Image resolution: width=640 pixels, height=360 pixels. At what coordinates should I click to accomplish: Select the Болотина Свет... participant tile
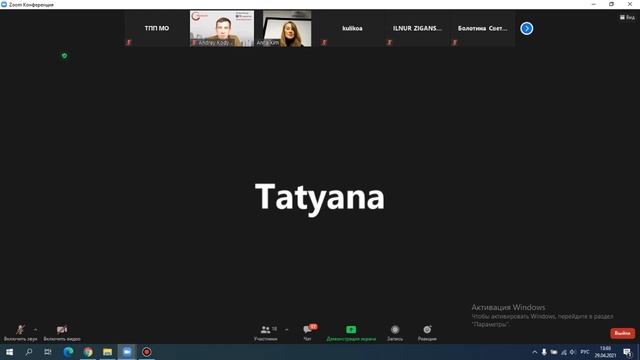[482, 29]
